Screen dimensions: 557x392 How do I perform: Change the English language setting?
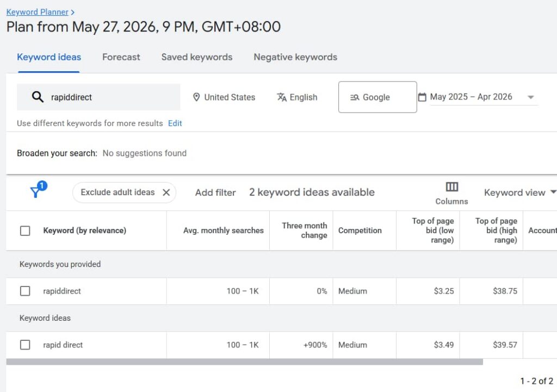coord(297,97)
